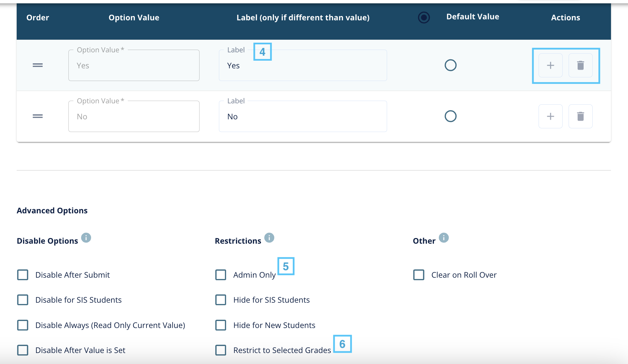This screenshot has width=628, height=364.
Task: Enable Restrict to Selected Grades
Action: 221,350
